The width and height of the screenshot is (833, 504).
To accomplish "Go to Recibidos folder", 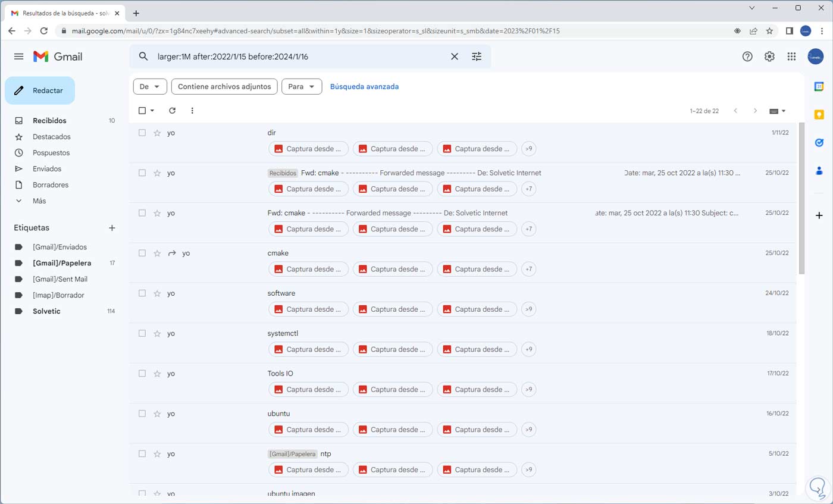I will tap(49, 121).
